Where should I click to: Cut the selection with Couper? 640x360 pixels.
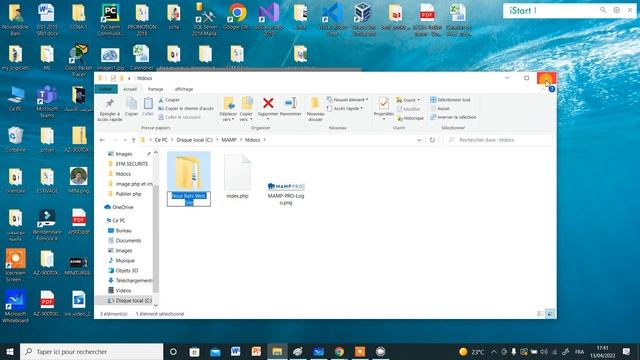point(169,100)
